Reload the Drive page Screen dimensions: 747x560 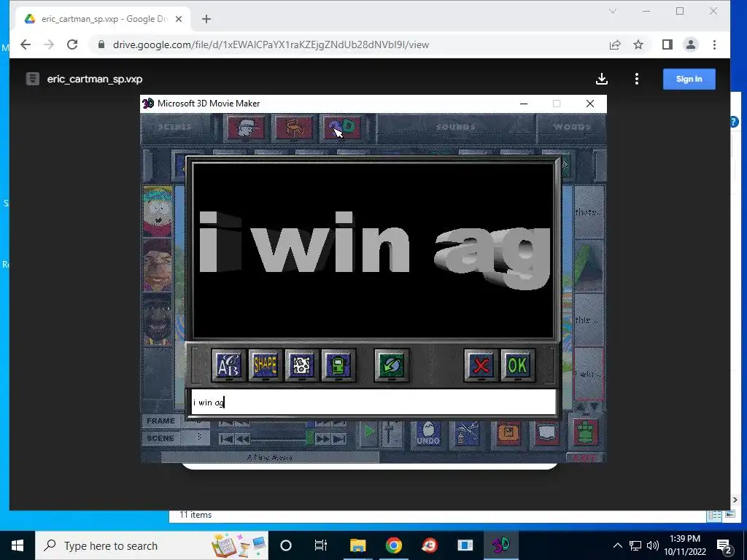(x=72, y=44)
